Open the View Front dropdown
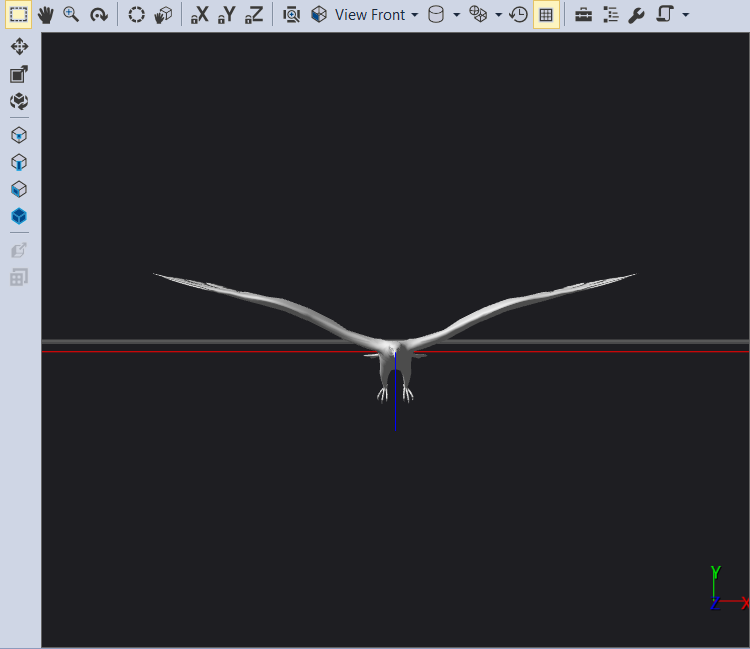The width and height of the screenshot is (750, 649). pos(376,15)
